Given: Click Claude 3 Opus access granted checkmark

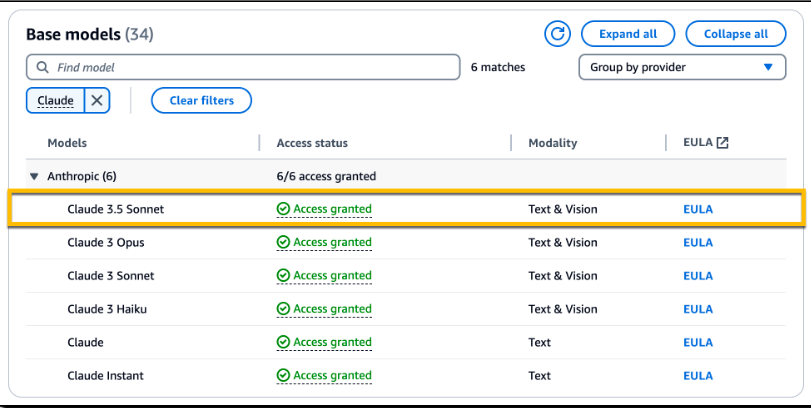Looking at the screenshot, I should tap(283, 242).
